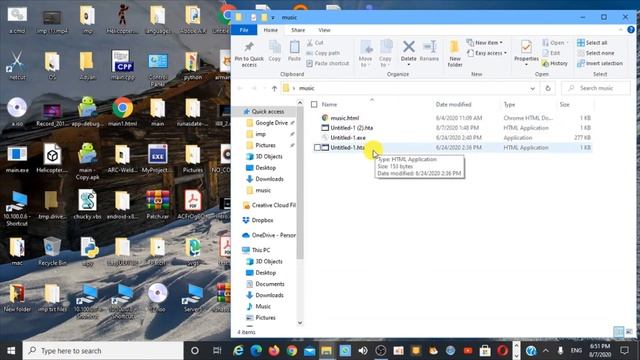
Task: Select the Untitled-1 (2).hta file
Action: (x=351, y=128)
